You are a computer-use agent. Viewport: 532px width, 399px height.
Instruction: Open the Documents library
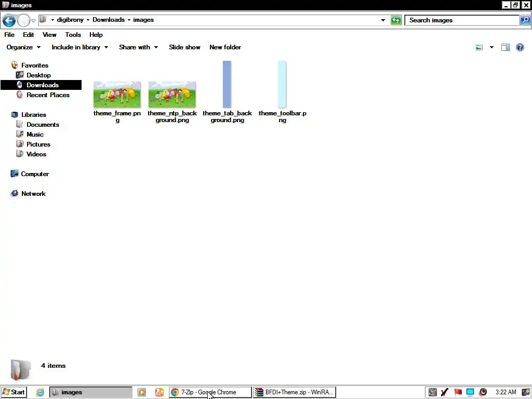(43, 125)
